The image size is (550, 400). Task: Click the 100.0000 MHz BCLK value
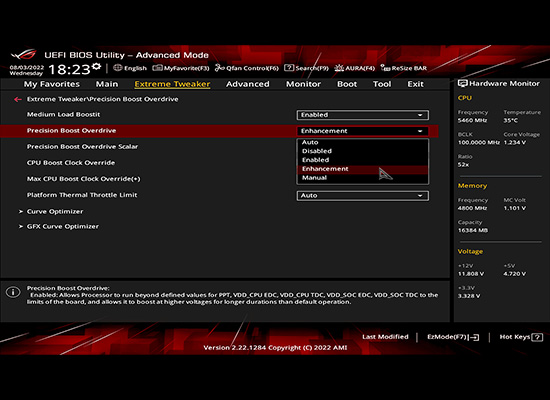(x=479, y=142)
